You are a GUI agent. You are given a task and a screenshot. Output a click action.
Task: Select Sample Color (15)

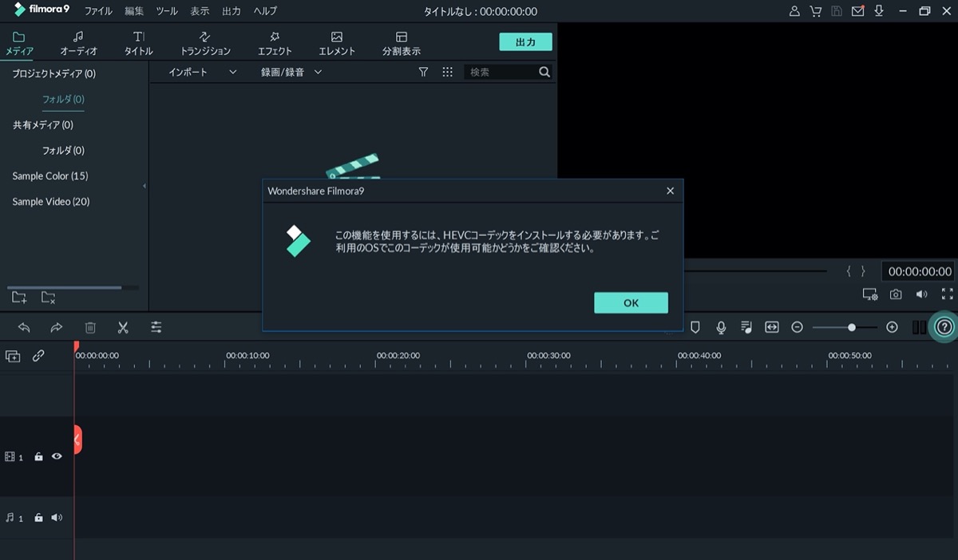coord(50,175)
